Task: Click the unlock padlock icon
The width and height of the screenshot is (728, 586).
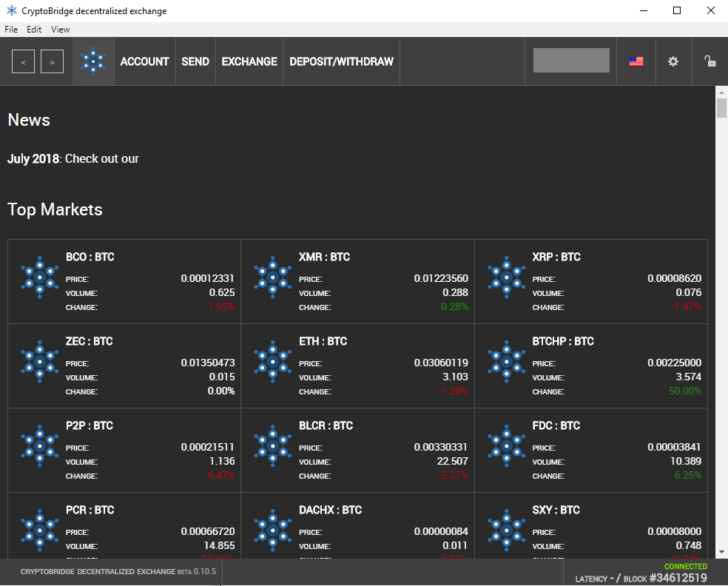Action: [x=710, y=61]
